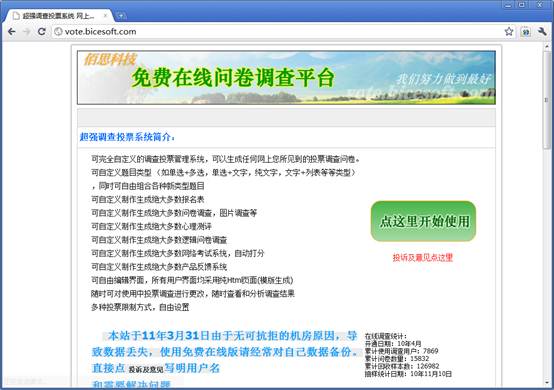The height and width of the screenshot is (390, 554).
Task: Click the 在线调查统计 label
Action: coord(385,336)
